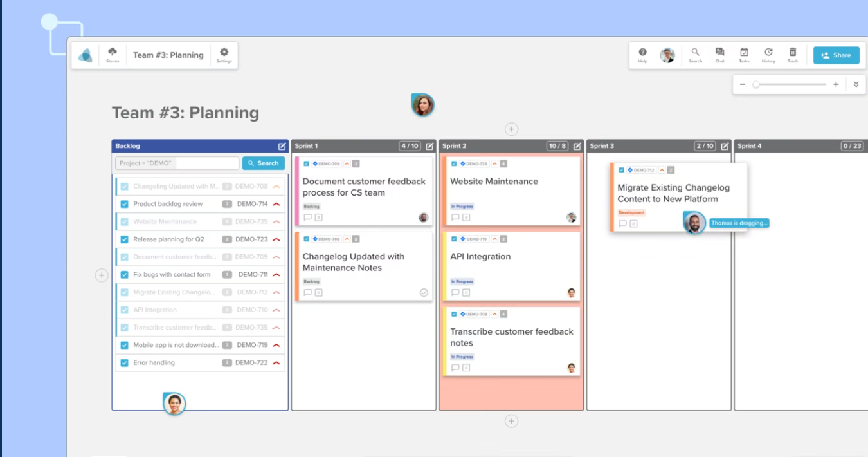The image size is (868, 457).
Task: Click priority chevron on Changelog Updated card
Action: (x=347, y=239)
